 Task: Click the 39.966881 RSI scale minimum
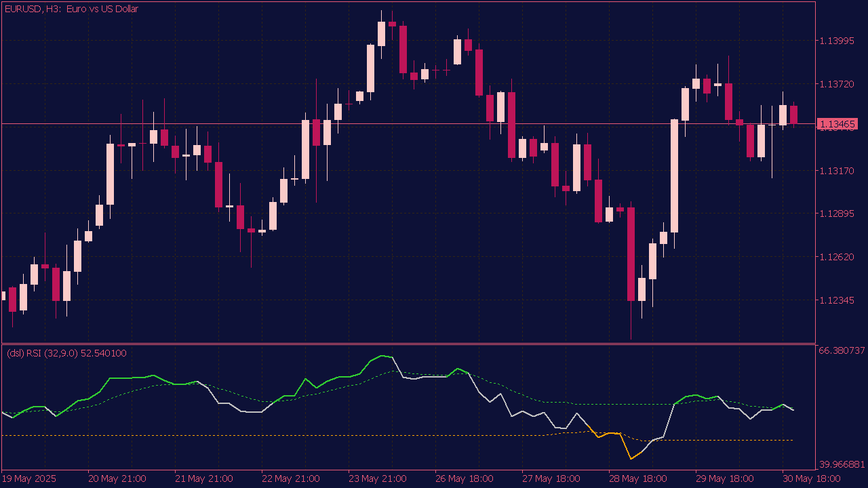(x=842, y=465)
